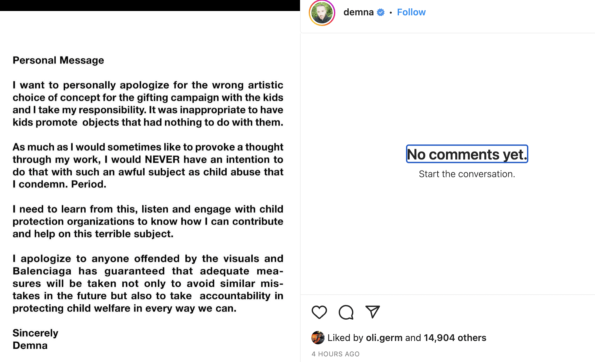595x362 pixels.
Task: Click the paragraph mentioning child protection organizations
Action: [x=148, y=221]
